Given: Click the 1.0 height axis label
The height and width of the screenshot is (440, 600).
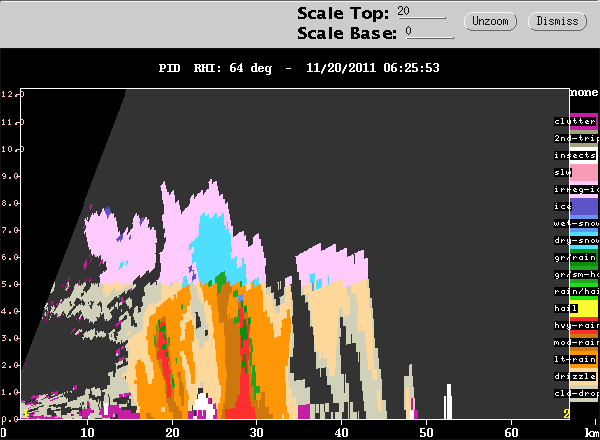Looking at the screenshot, I should tap(10, 392).
